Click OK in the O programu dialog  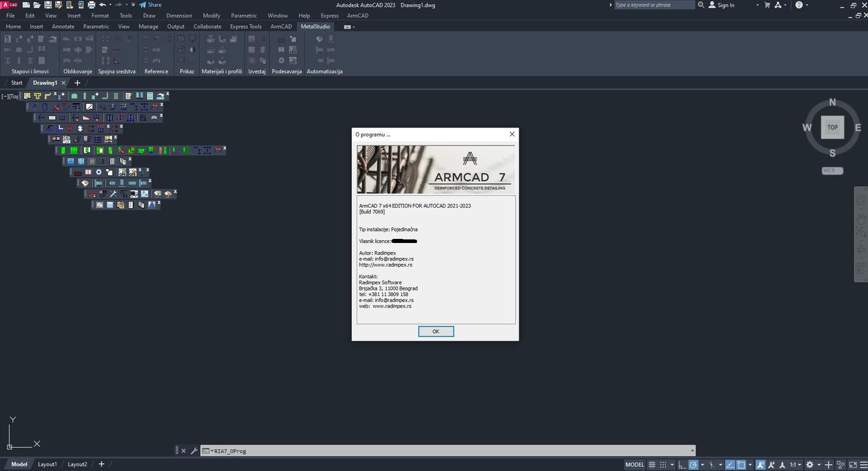(435, 331)
